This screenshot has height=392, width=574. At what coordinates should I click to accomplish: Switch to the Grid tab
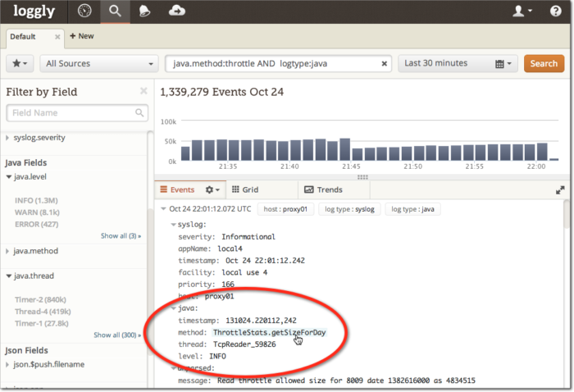pyautogui.click(x=245, y=189)
